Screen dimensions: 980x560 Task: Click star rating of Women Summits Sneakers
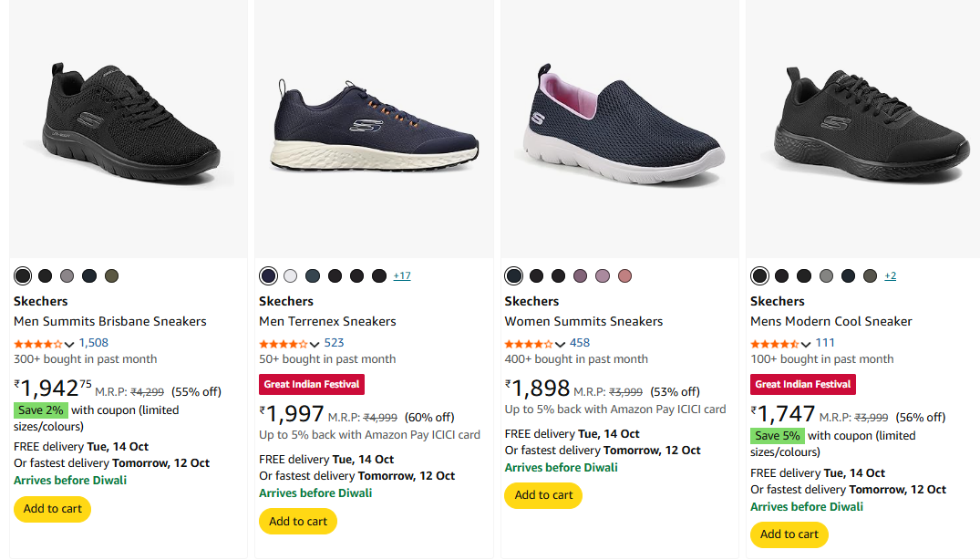coord(529,344)
